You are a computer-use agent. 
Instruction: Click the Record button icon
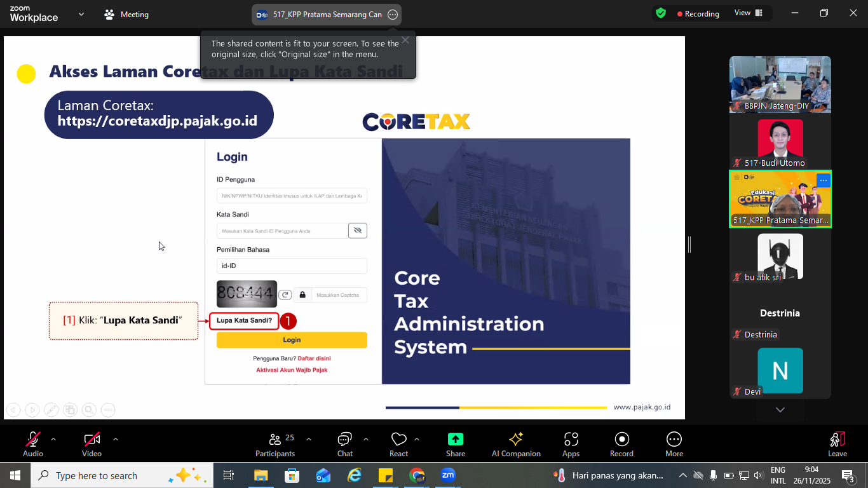click(621, 440)
